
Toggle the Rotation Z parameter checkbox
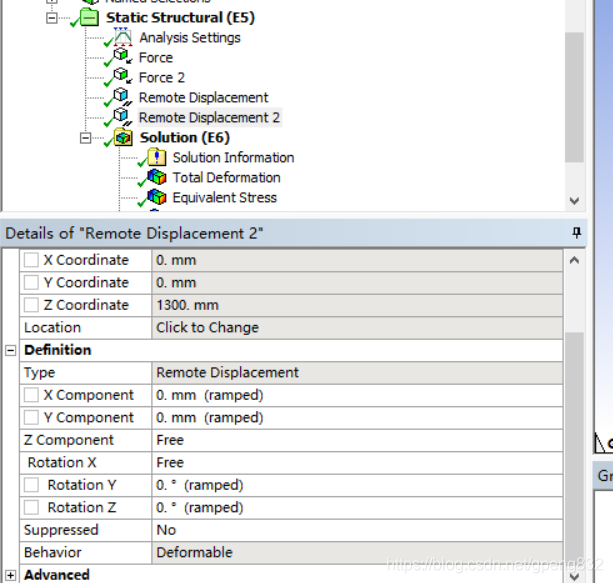[31, 507]
